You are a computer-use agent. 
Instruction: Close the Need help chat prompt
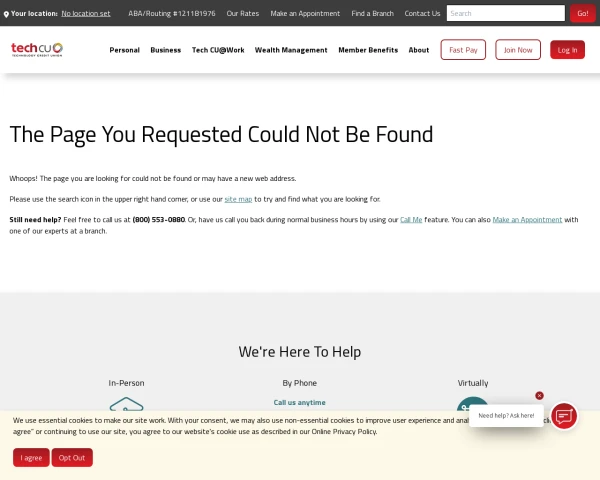pyautogui.click(x=539, y=395)
